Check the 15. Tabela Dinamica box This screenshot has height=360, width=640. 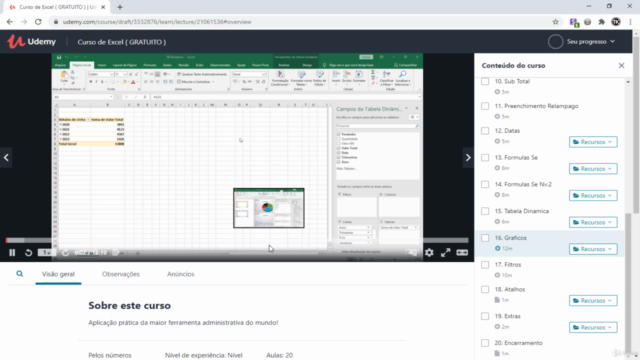485,211
